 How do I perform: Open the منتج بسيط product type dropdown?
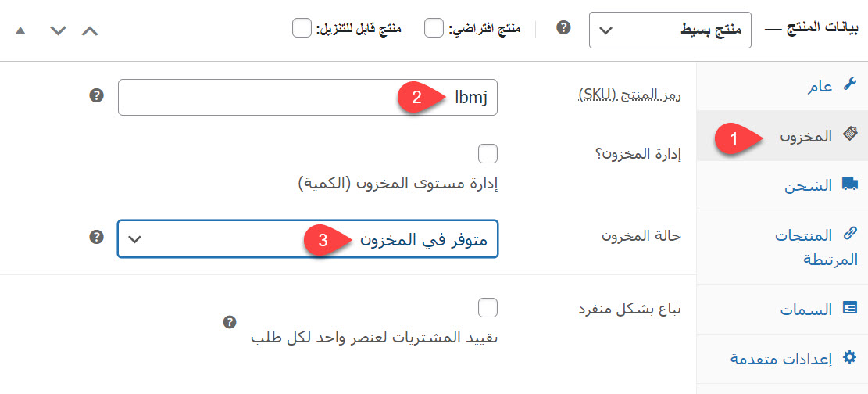670,31
